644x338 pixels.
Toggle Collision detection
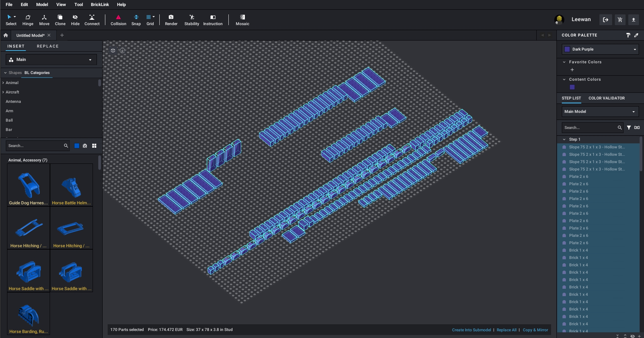coord(118,20)
